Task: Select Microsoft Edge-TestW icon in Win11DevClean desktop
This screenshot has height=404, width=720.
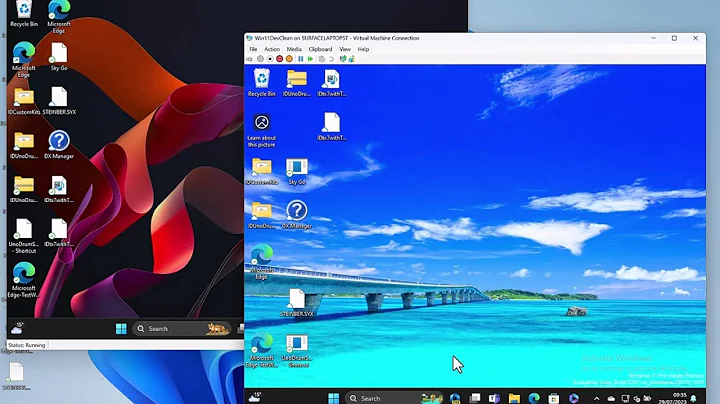Action: 261,351
